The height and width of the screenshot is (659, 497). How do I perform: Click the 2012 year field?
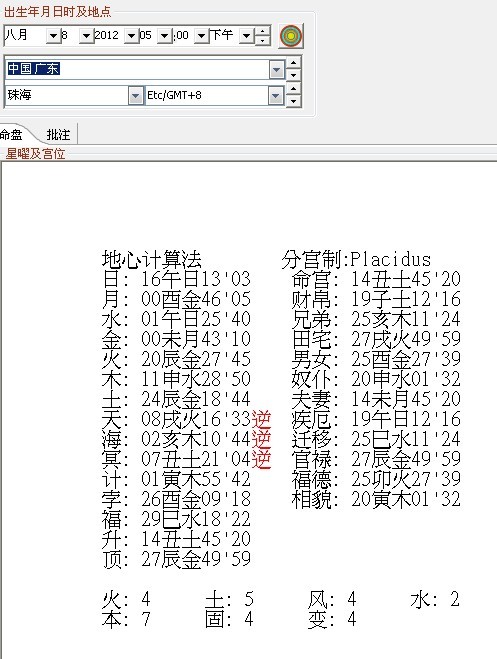point(109,35)
